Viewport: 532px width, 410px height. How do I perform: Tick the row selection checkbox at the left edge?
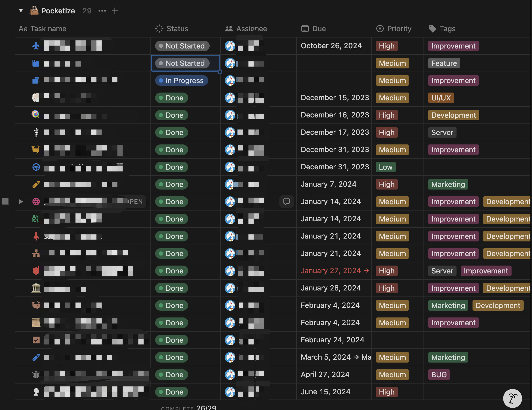click(x=5, y=201)
